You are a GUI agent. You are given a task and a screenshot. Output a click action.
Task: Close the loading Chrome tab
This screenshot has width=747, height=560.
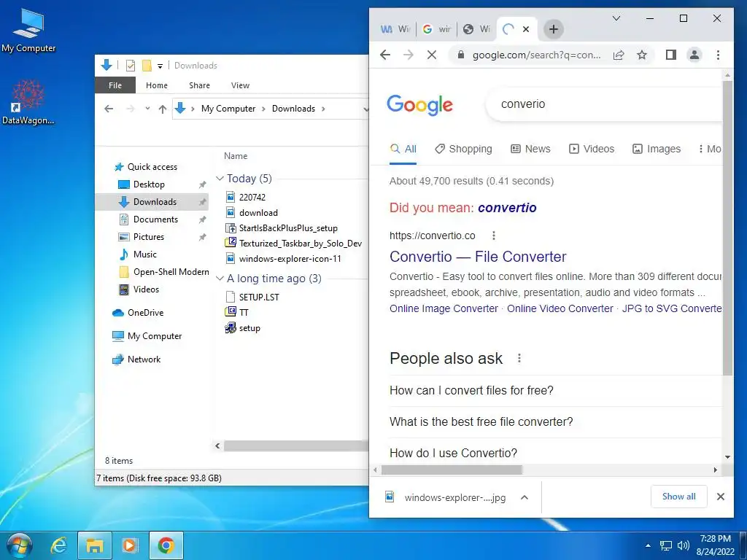526,29
